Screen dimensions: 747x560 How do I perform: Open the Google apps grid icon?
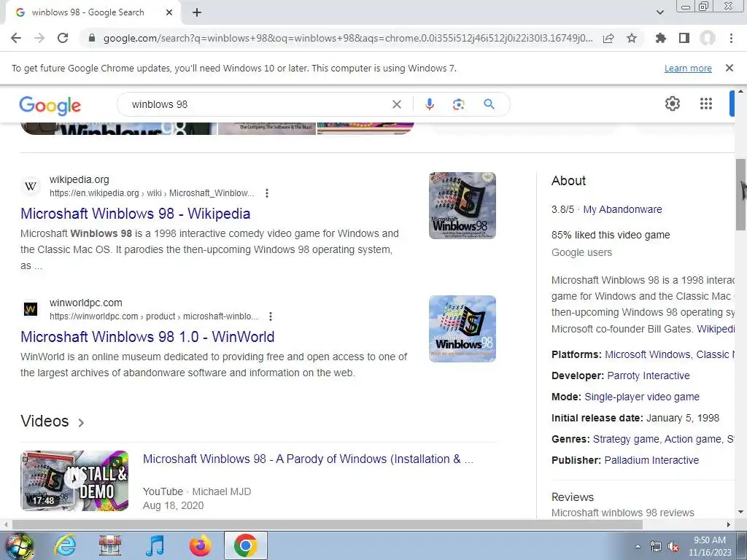click(706, 104)
